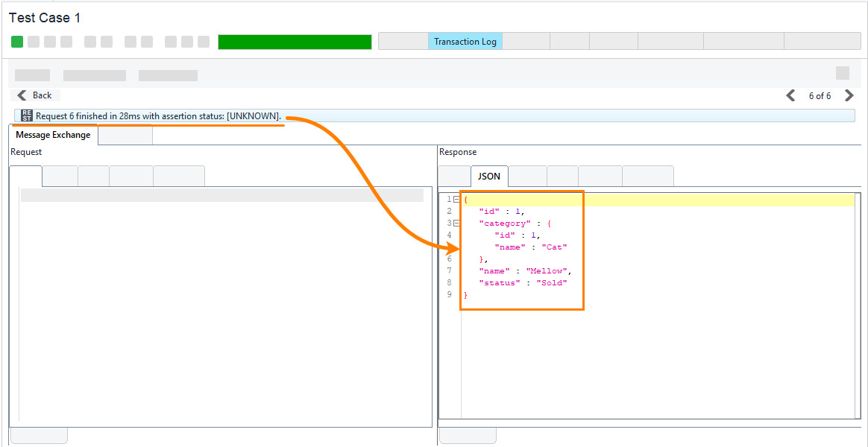Viewport: 868px width, 447px height.
Task: Click the "name" : "Mellow" line
Action: pos(524,271)
